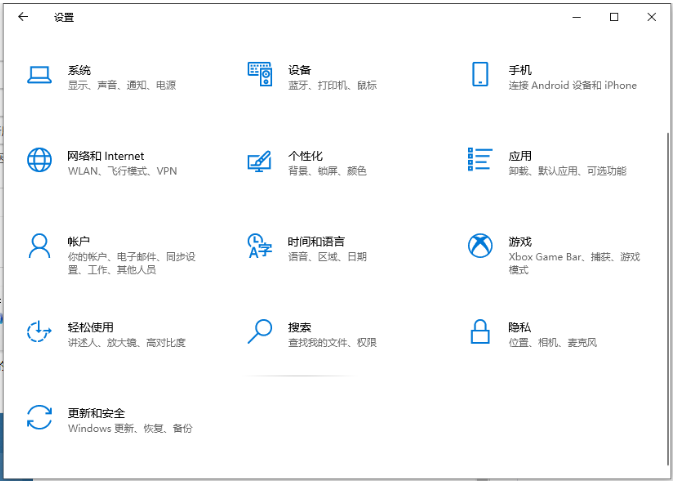
Task: Click the Search magnifier icon
Action: click(260, 331)
